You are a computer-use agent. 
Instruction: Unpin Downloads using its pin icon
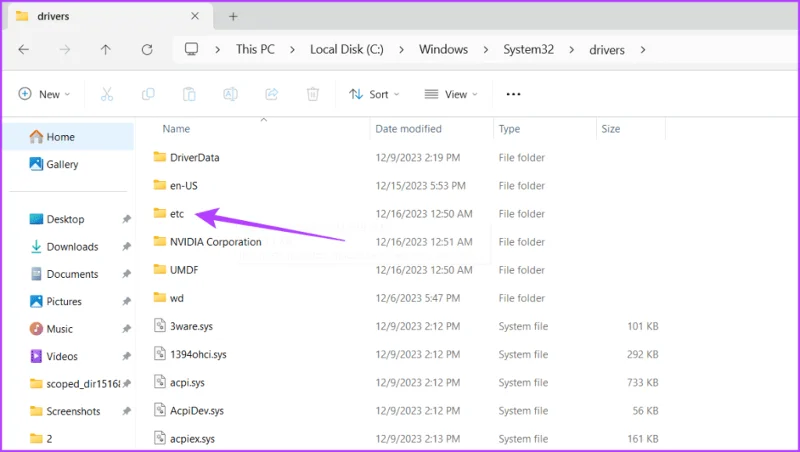pos(126,247)
